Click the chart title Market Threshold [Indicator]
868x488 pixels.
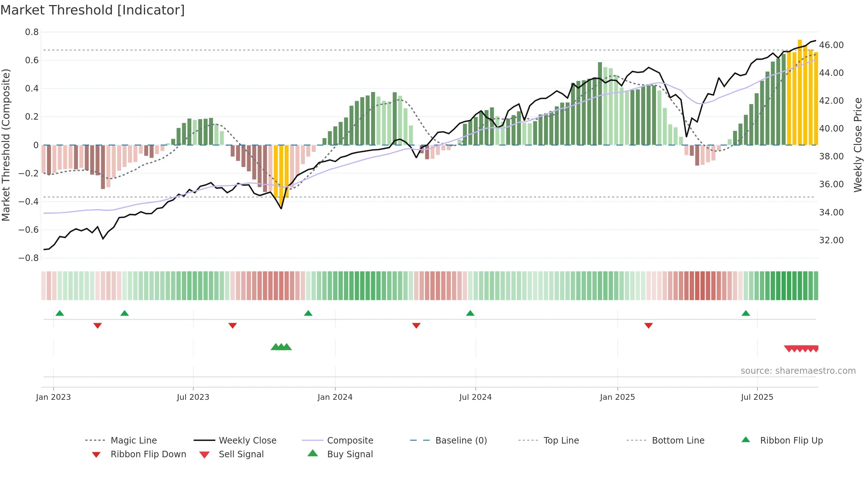[x=93, y=10]
